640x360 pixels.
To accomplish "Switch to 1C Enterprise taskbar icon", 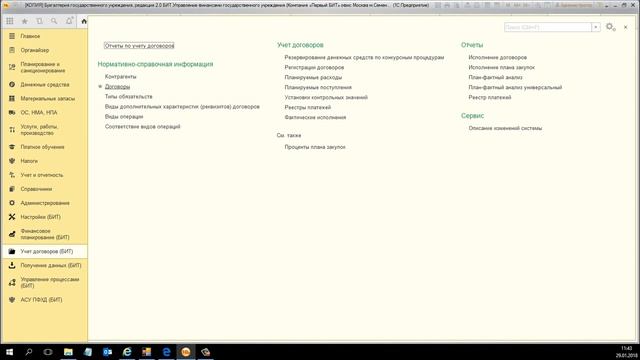I will tap(186, 352).
